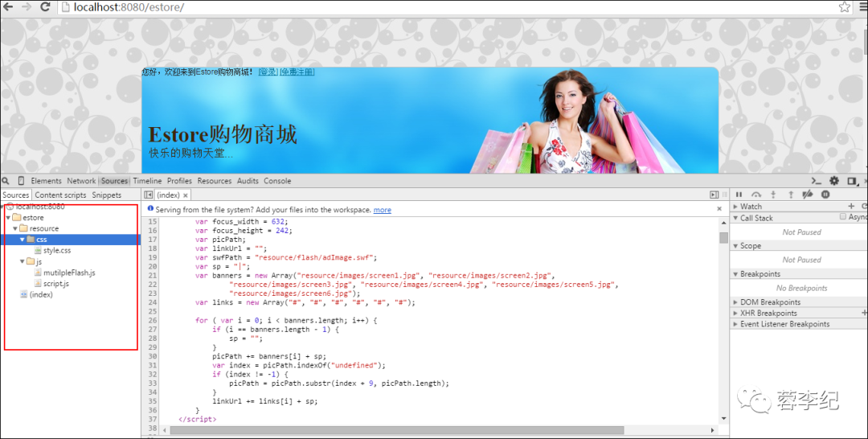Click the code editor horizontal scrollbar
Screen dimensions: 868x439
click(397, 430)
